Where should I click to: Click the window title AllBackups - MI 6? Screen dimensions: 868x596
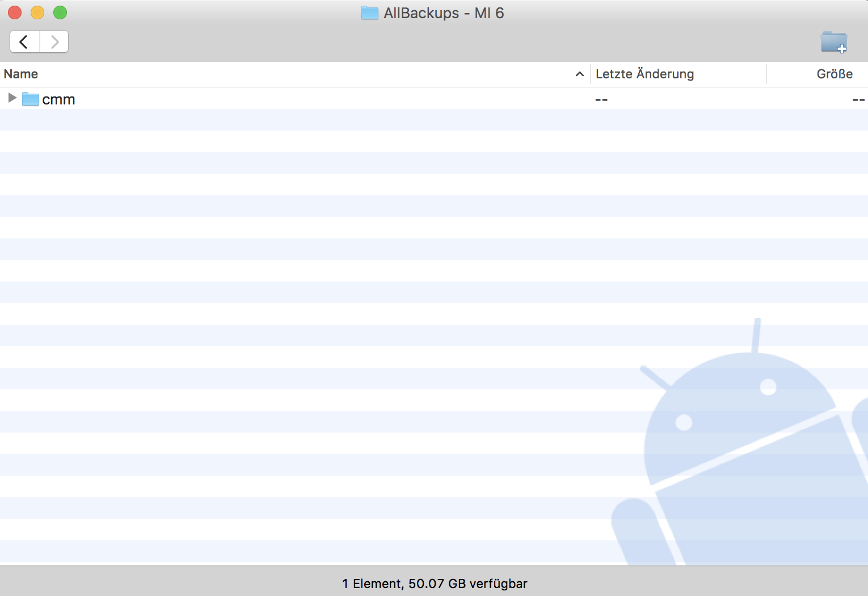point(443,13)
